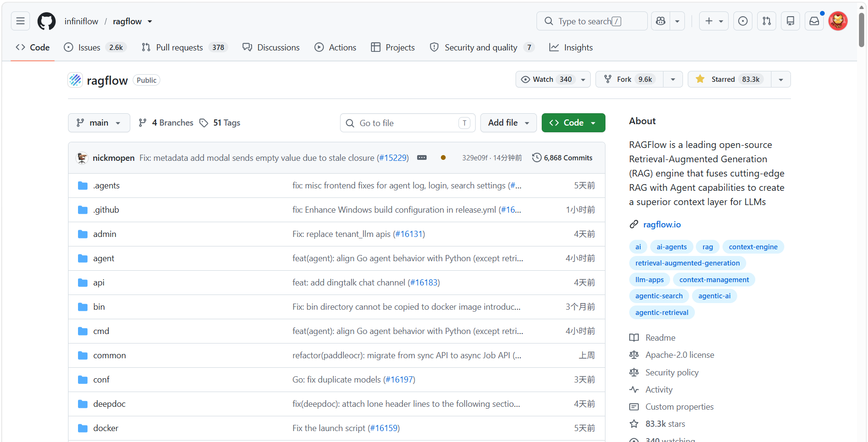Open the Pull requests shortcut icon in header
This screenshot has width=868, height=442.
pos(767,21)
